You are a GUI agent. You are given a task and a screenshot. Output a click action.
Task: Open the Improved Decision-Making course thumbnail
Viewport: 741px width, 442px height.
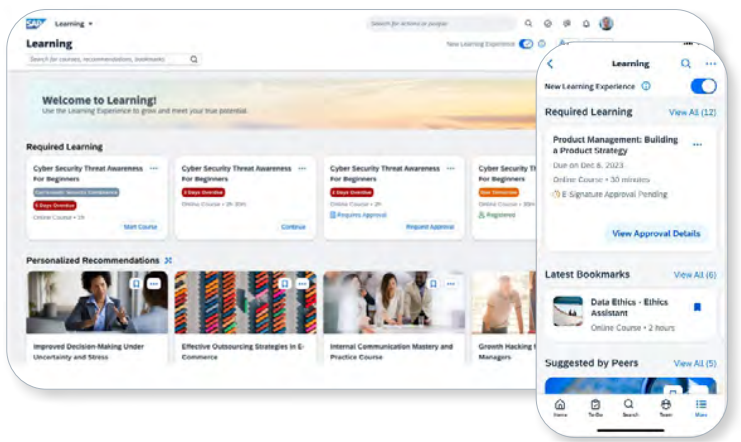pyautogui.click(x=97, y=303)
